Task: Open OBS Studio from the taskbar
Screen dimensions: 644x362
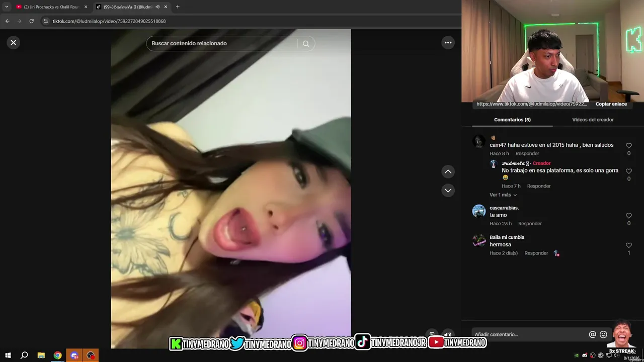Action: pyautogui.click(x=91, y=355)
